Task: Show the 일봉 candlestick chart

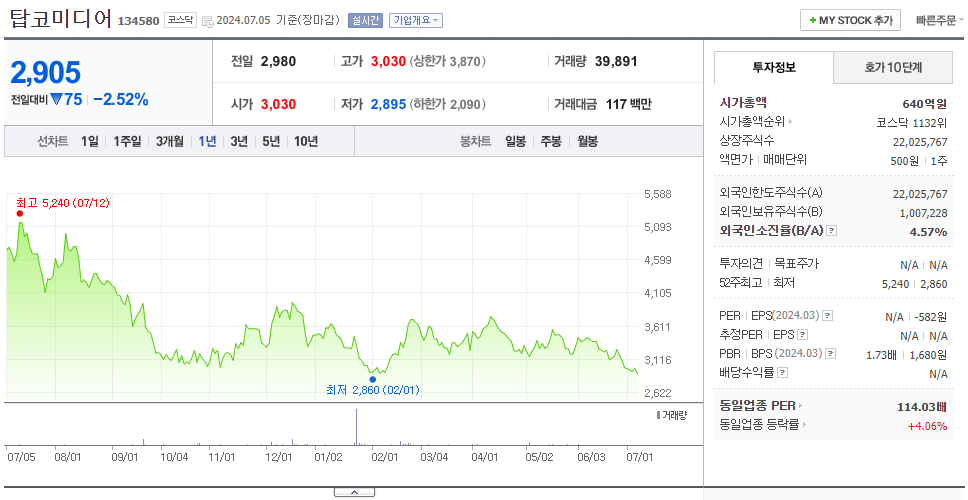Action: point(515,141)
